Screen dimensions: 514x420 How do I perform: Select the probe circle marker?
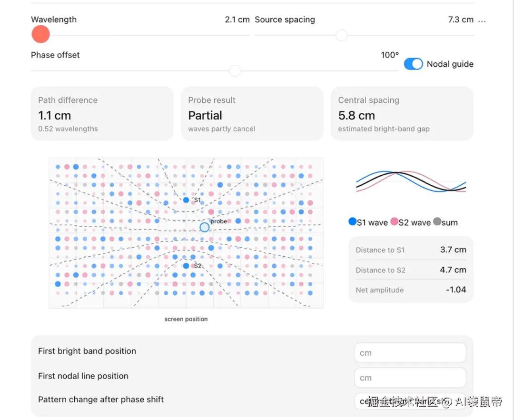click(x=205, y=227)
